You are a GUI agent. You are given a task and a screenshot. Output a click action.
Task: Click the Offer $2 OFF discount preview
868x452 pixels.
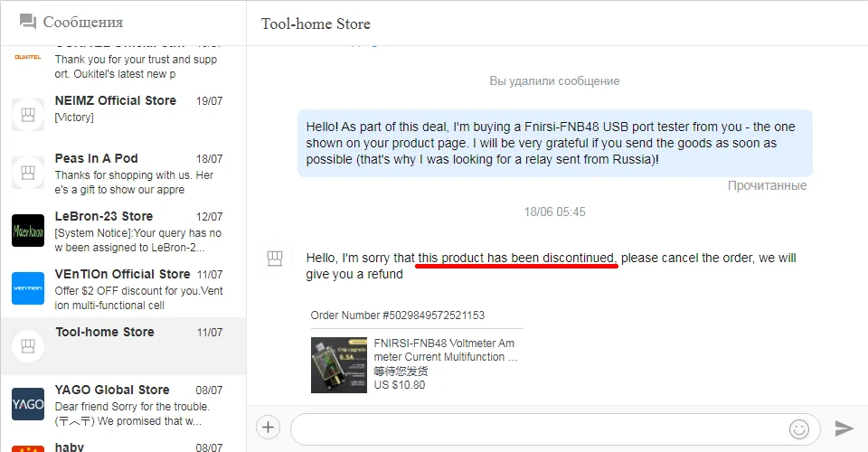tap(138, 298)
